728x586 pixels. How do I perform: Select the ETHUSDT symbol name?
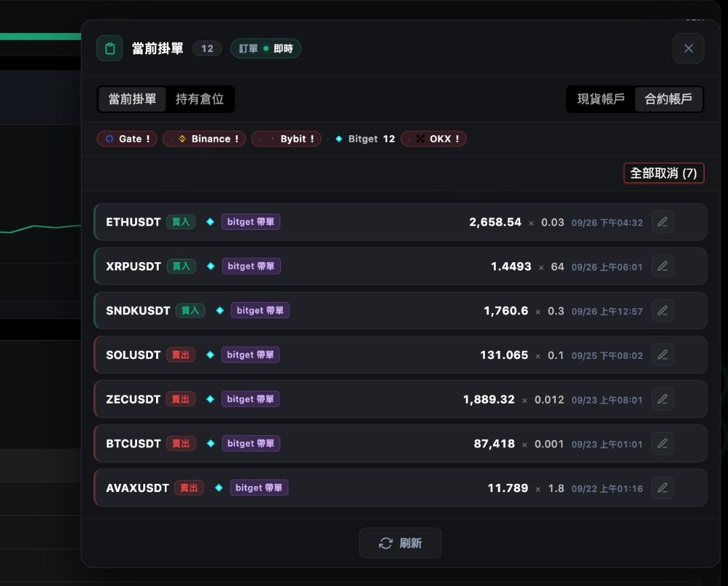coord(133,222)
